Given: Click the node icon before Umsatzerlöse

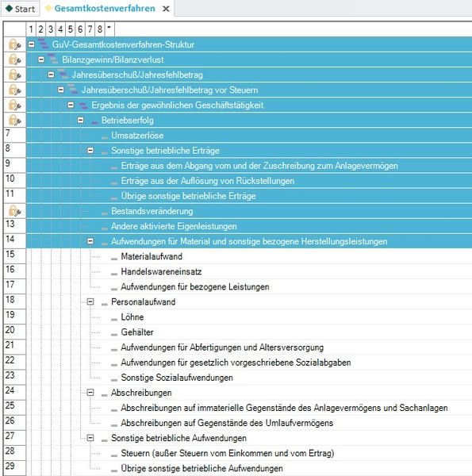Looking at the screenshot, I should tap(105, 137).
